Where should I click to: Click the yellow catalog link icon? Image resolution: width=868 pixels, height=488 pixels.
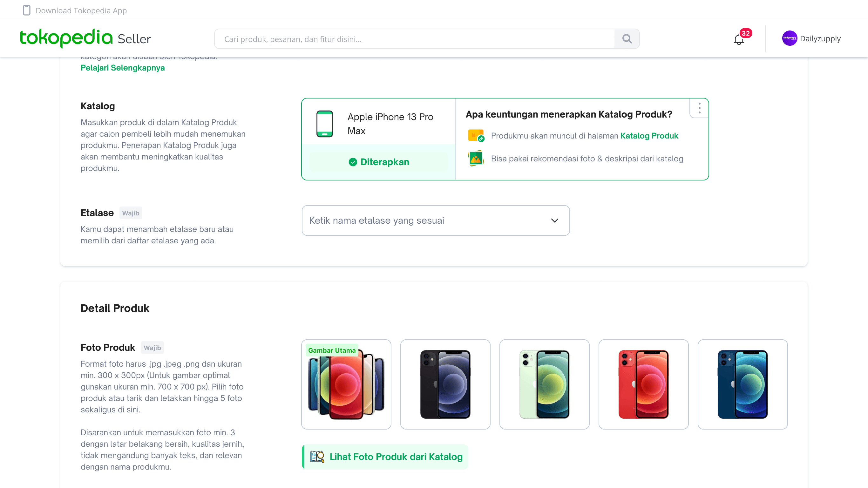coord(476,135)
